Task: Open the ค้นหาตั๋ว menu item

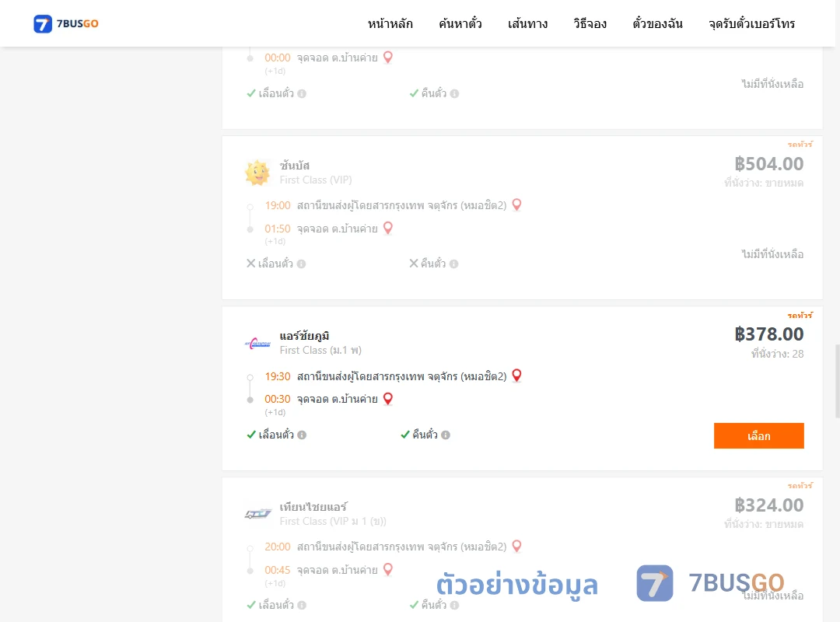Action: tap(460, 23)
